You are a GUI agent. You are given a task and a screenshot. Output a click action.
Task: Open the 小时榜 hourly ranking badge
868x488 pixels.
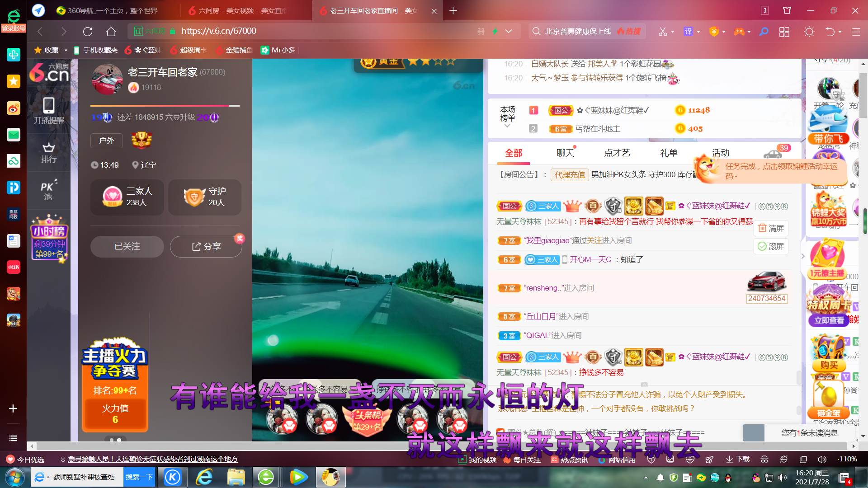point(49,238)
